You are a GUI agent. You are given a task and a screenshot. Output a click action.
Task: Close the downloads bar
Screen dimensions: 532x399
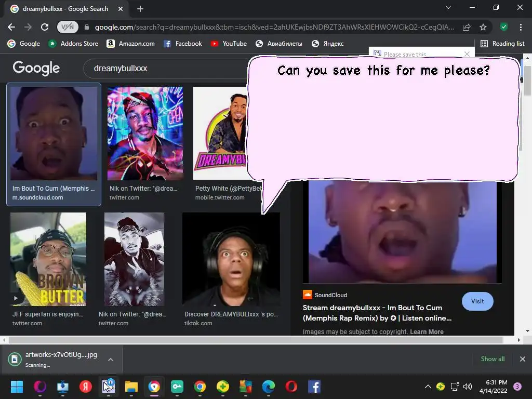(523, 359)
